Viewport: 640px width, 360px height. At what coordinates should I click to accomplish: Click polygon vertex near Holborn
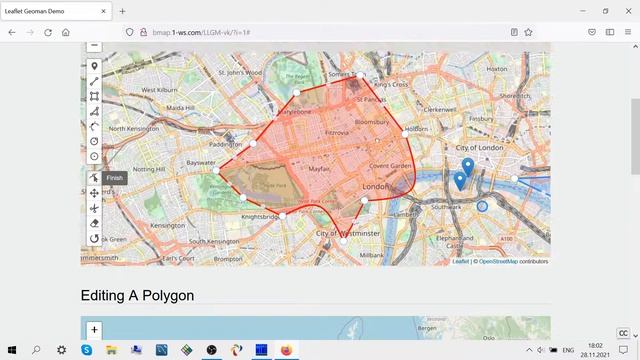click(405, 133)
